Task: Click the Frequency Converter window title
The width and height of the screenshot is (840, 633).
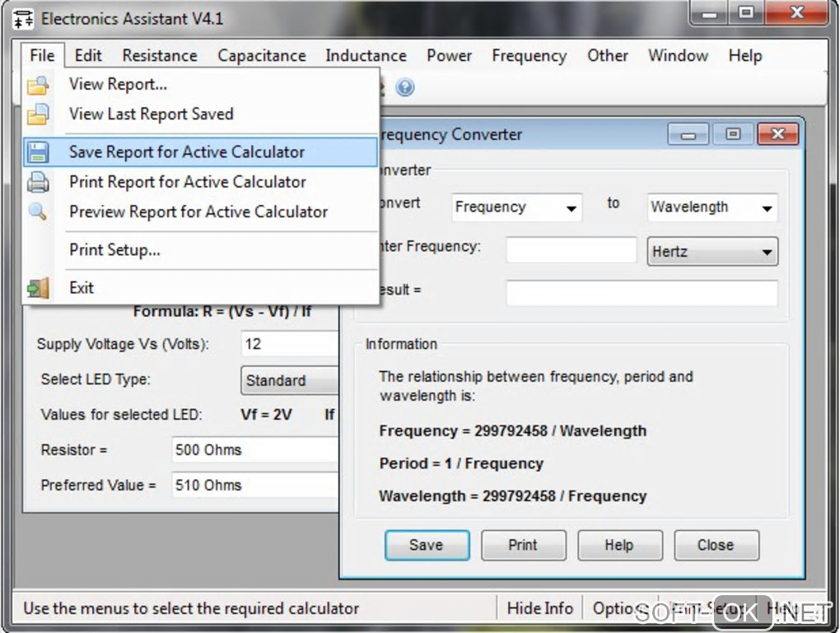Action: click(x=451, y=134)
